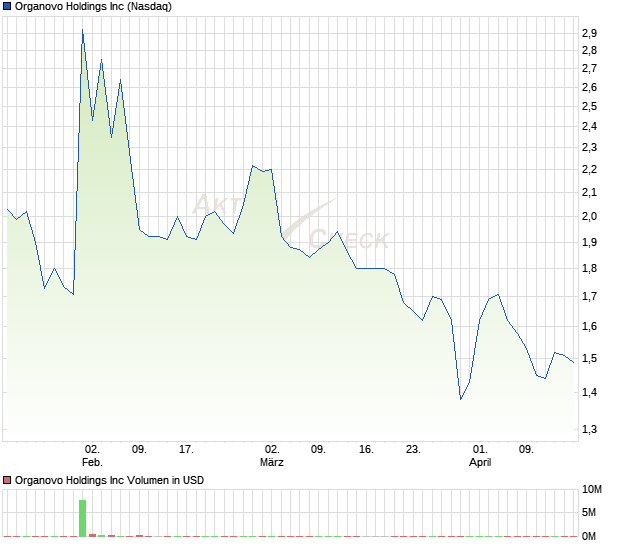Click the '1,3' price axis label

point(589,429)
